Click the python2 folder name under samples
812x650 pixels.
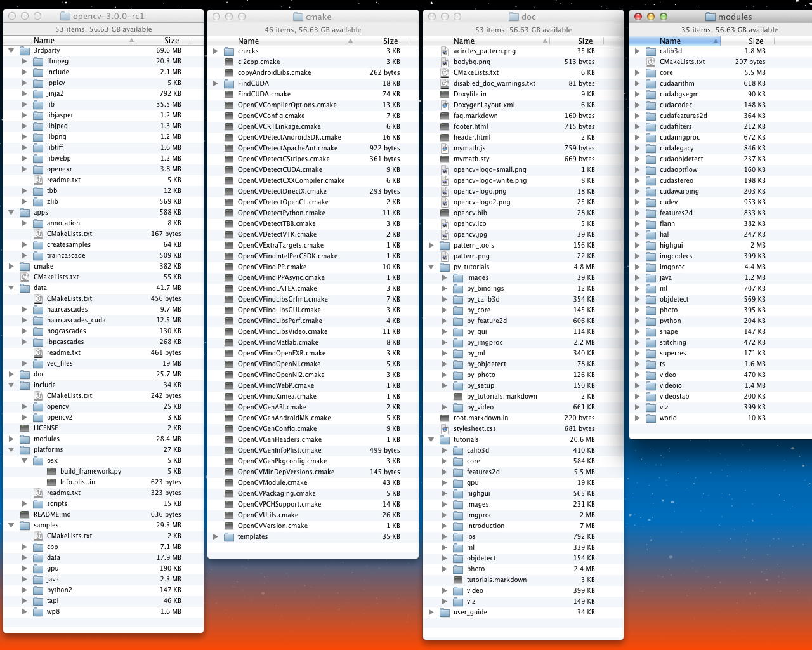point(60,590)
